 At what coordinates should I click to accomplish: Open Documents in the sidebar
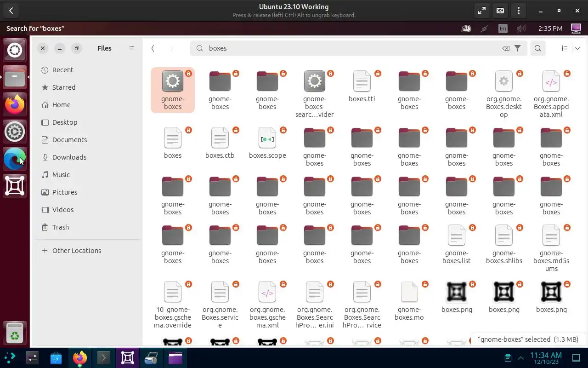tap(88, 140)
